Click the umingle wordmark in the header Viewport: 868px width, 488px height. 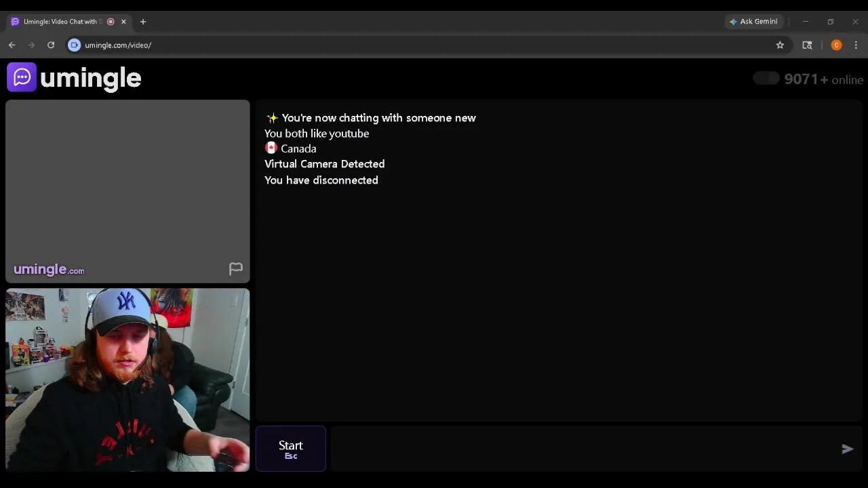click(x=90, y=78)
